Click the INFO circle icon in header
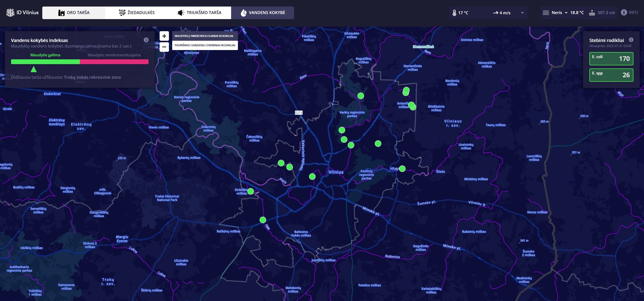644x301 pixels. (624, 12)
